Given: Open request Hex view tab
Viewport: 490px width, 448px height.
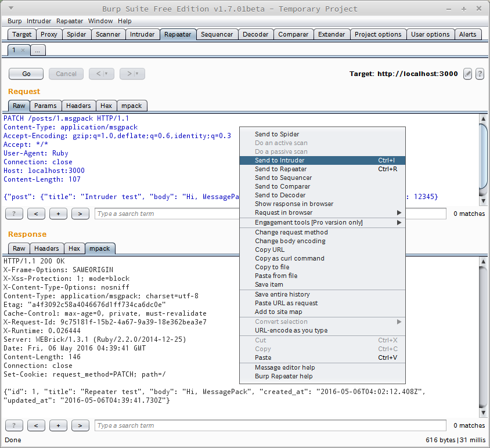Looking at the screenshot, I should click(x=106, y=106).
